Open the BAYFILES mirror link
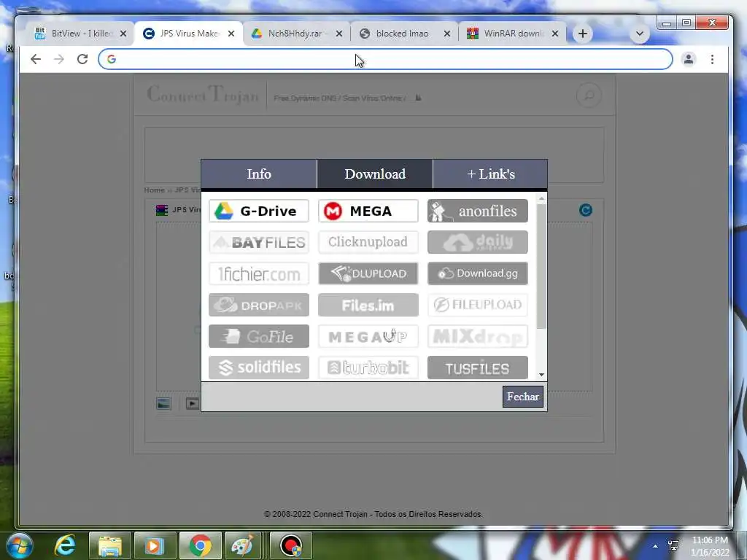The width and height of the screenshot is (747, 560). [x=259, y=242]
